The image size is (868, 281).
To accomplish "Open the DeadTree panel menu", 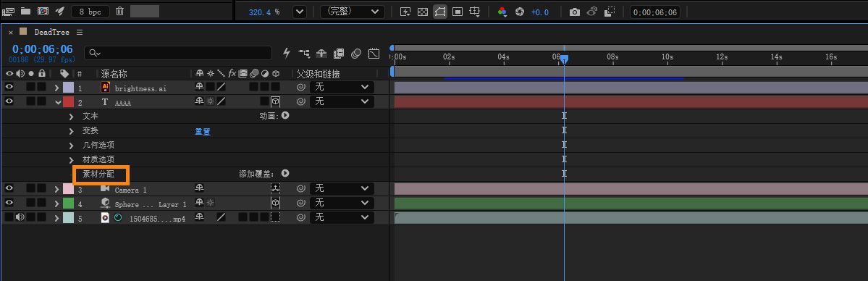I will pos(80,32).
